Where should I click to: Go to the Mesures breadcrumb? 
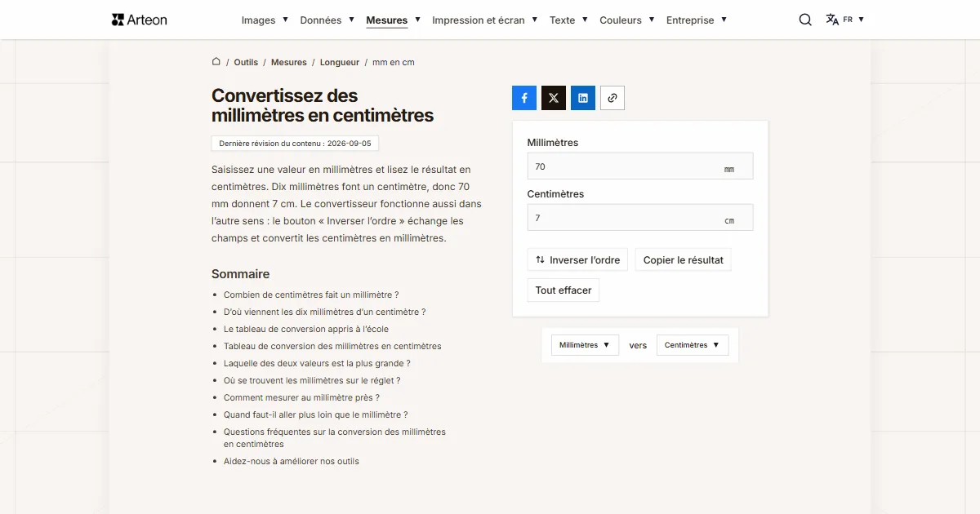pyautogui.click(x=289, y=62)
